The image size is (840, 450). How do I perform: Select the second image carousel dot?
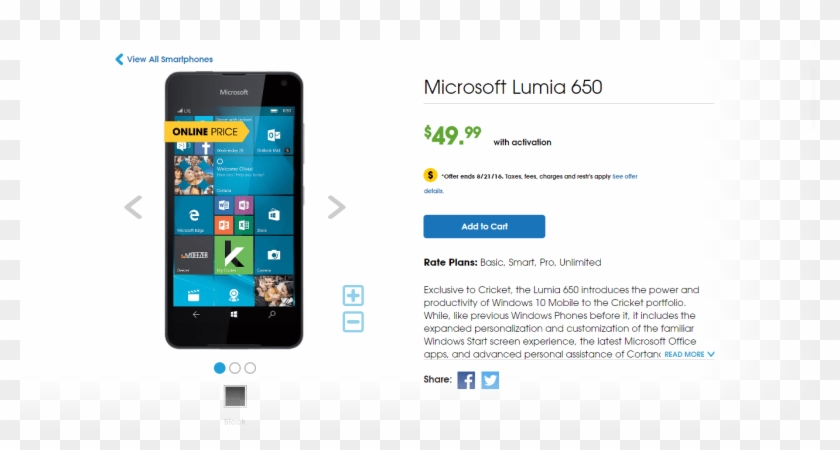[235, 368]
